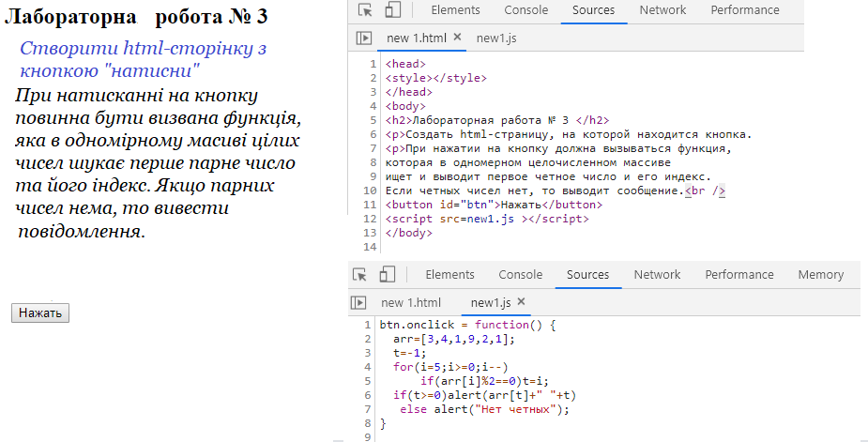Select new 1.html file tab in lower panel
Viewport: 868px width, 442px height.
pos(410,303)
